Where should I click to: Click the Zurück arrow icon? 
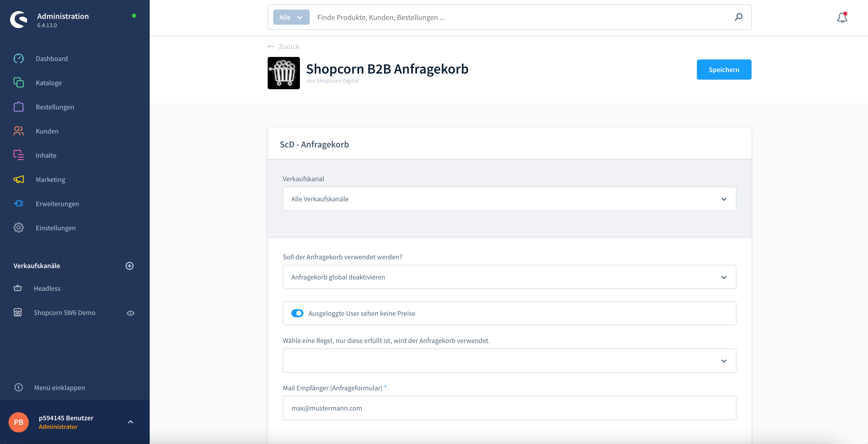pos(271,46)
